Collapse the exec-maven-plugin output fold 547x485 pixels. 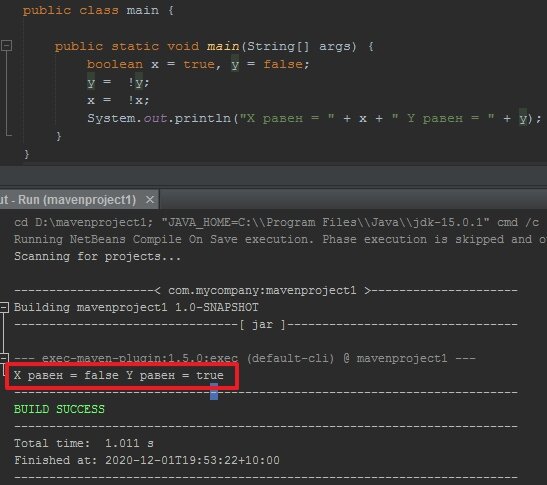point(4,358)
